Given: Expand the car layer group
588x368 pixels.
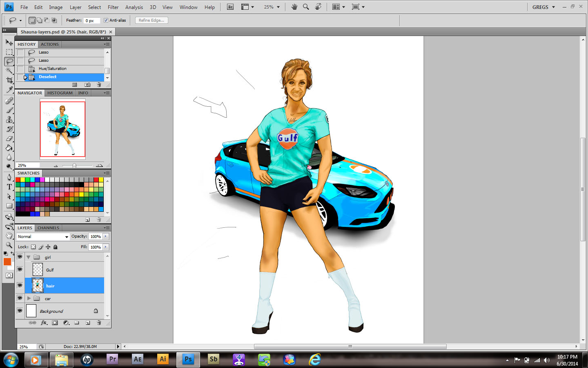Looking at the screenshot, I should pos(29,298).
